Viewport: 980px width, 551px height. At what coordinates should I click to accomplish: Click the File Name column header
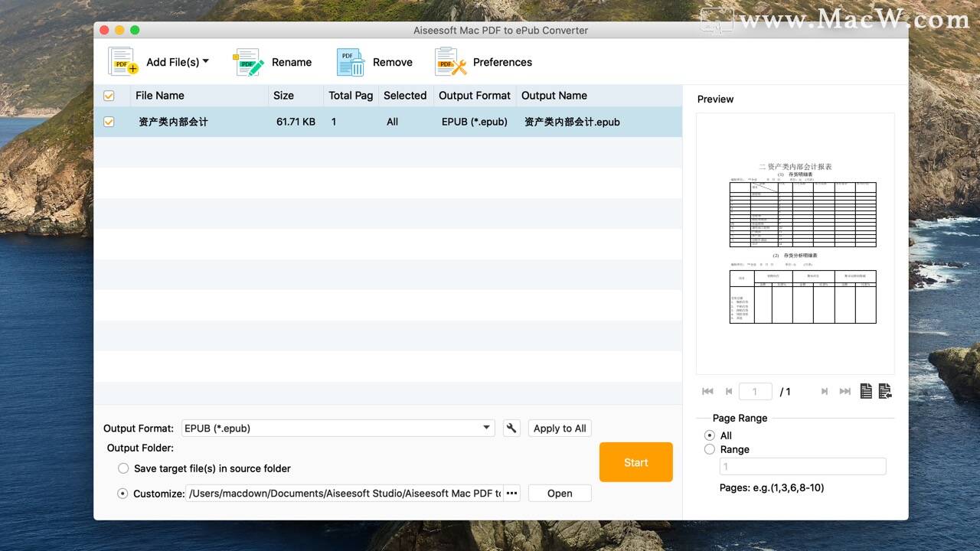click(x=159, y=96)
